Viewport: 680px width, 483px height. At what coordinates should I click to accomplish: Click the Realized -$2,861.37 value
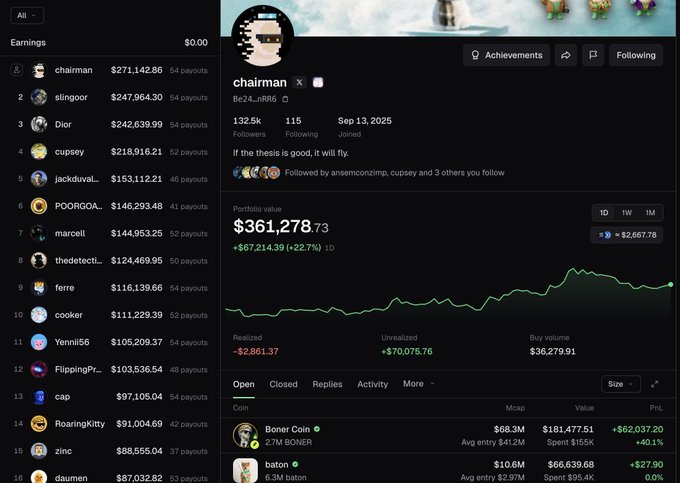click(x=255, y=351)
